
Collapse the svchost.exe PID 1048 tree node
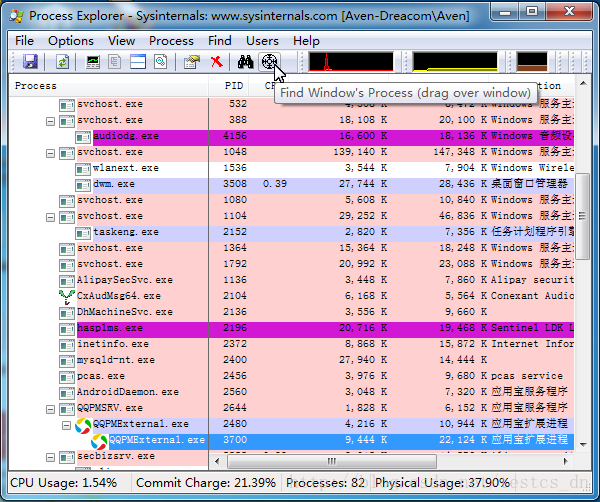(x=50, y=154)
